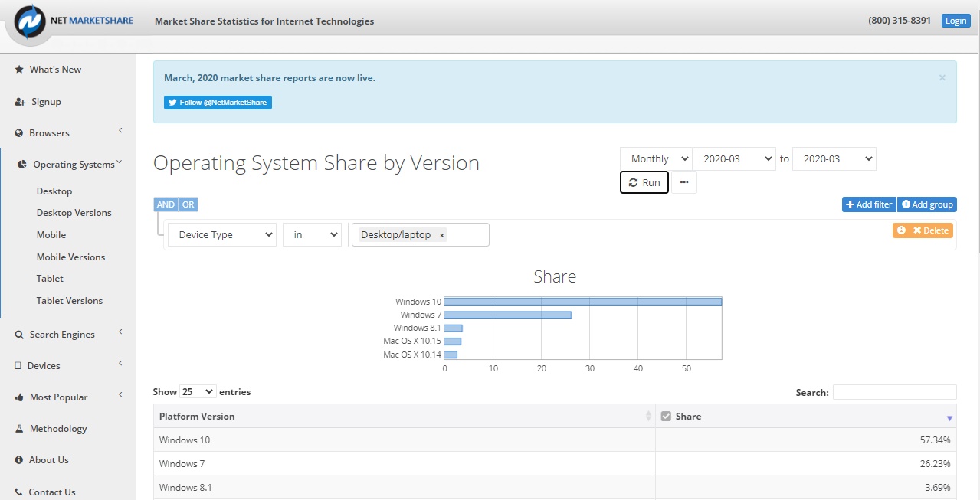Click the Device Type tag input box
The image size is (980, 500).
pyautogui.click(x=420, y=235)
